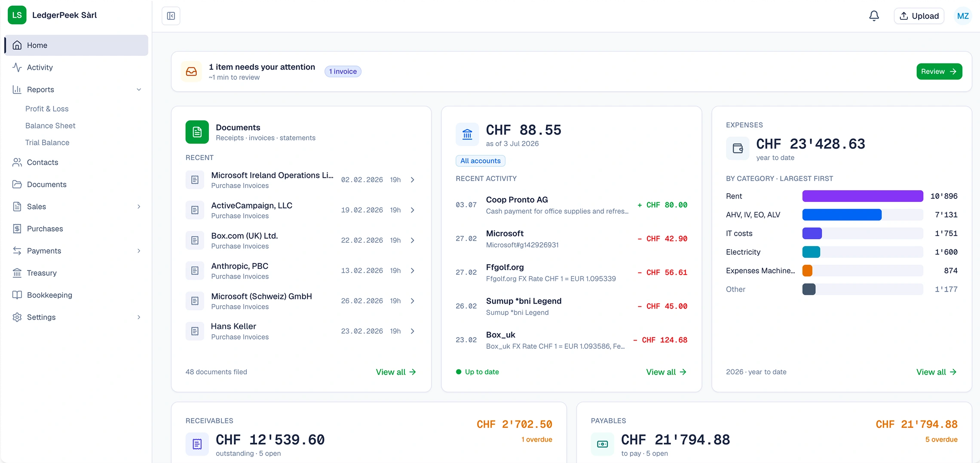Screen dimensions: 980x463
Task: Click the wallet icon in Expenses card
Action: (x=738, y=148)
